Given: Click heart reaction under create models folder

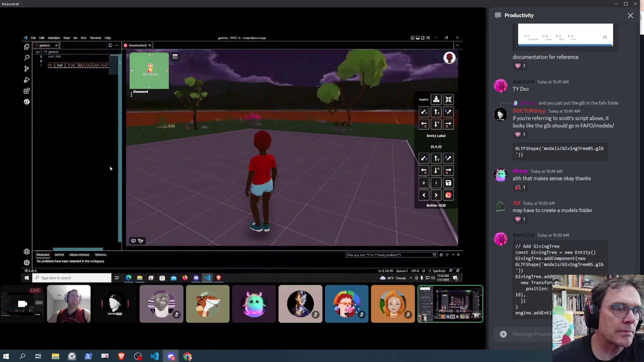Looking at the screenshot, I should pos(520,219).
